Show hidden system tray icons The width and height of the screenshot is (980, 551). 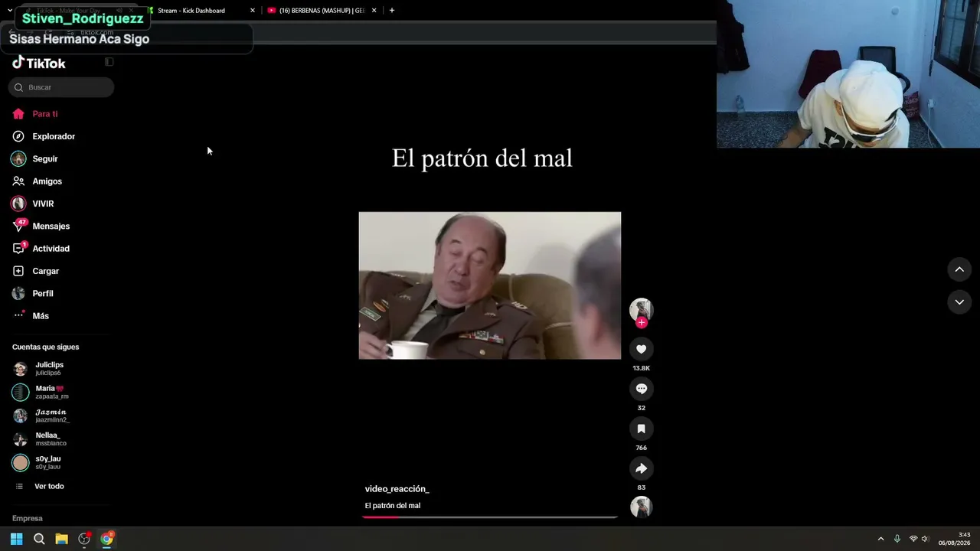click(x=880, y=539)
